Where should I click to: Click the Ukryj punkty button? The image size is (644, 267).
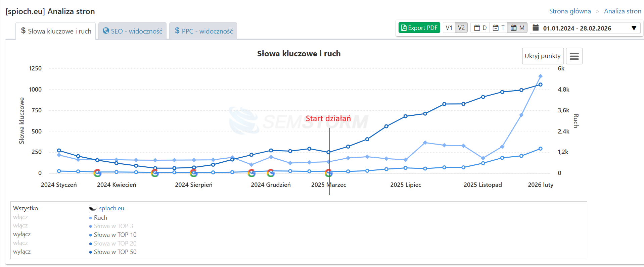coord(542,56)
